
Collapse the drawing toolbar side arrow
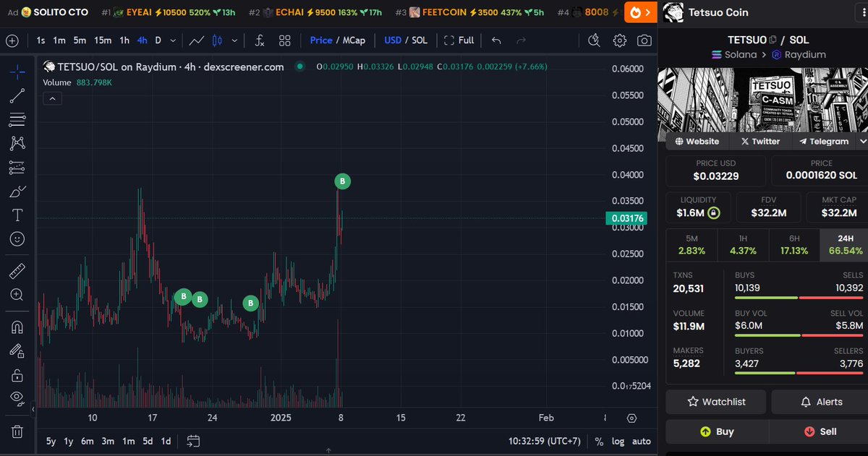[x=32, y=410]
